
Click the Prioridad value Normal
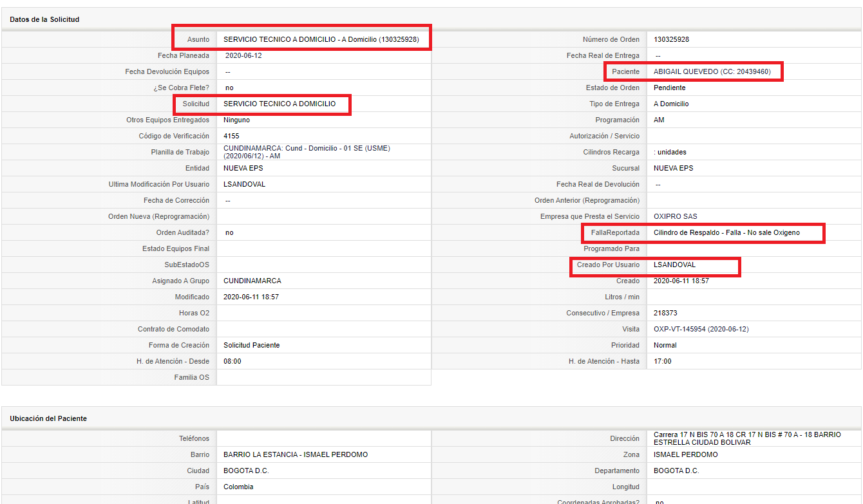(665, 345)
